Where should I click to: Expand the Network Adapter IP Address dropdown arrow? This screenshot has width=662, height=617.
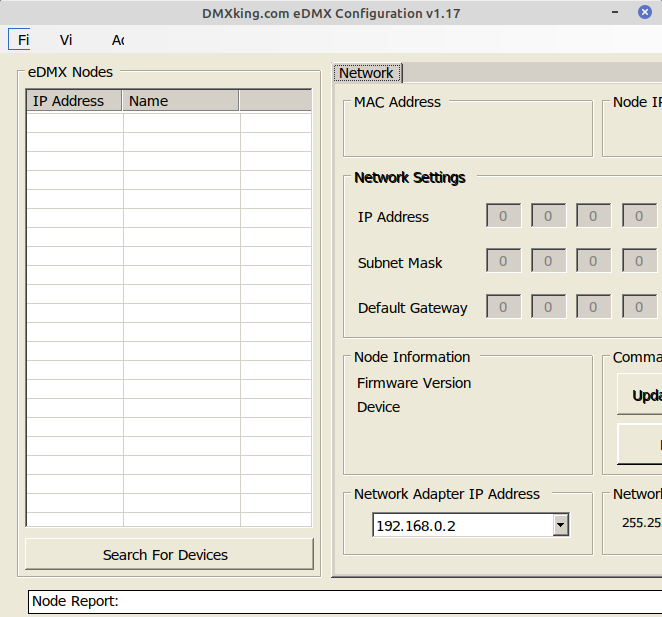click(x=561, y=525)
